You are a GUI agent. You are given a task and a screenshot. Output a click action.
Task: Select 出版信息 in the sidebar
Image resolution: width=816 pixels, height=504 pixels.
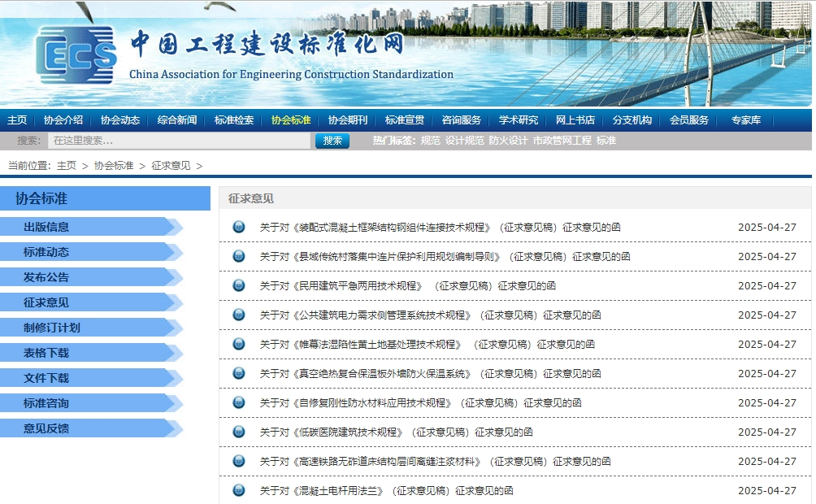click(x=46, y=228)
